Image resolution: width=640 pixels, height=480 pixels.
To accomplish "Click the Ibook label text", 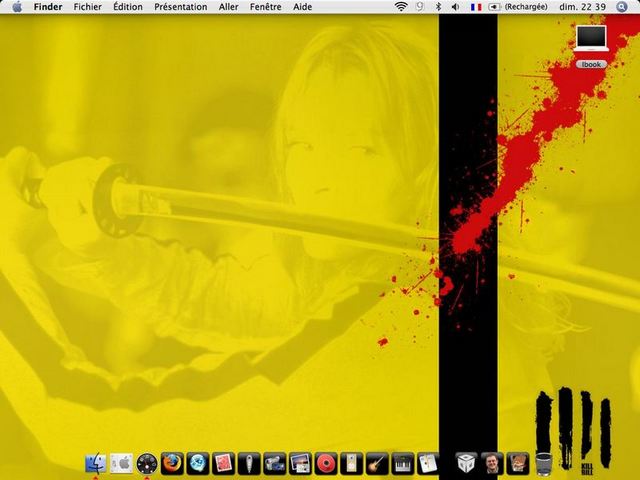I will (x=591, y=64).
